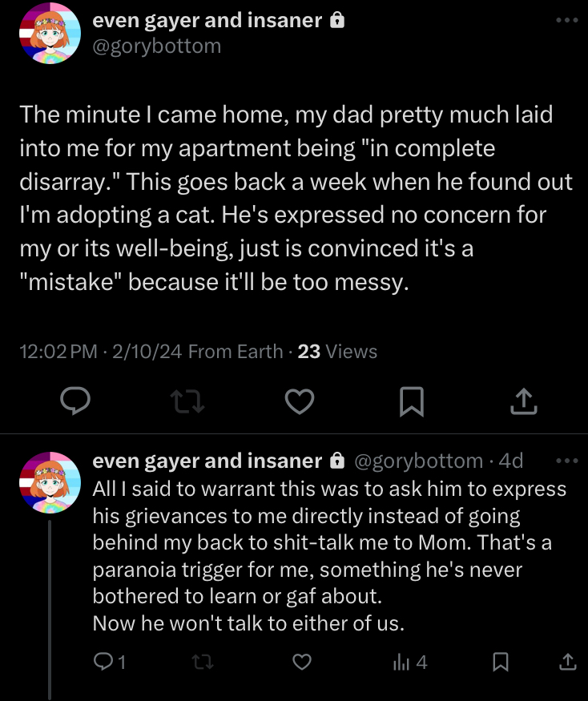
Task: View the 23 Views count
Action: 337,352
